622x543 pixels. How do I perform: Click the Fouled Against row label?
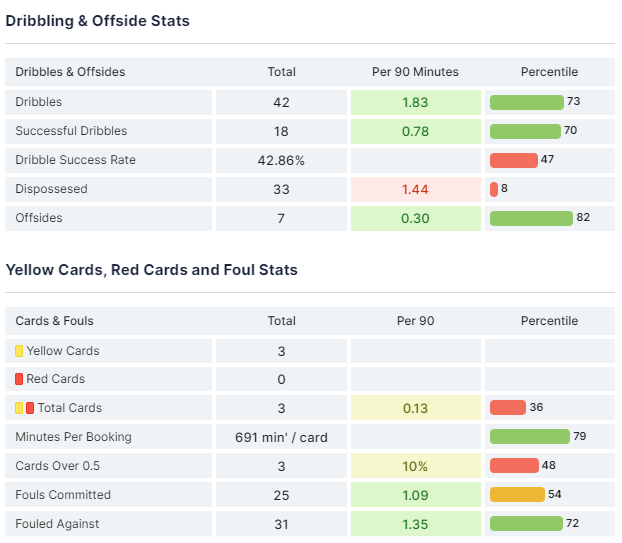[x=57, y=524]
